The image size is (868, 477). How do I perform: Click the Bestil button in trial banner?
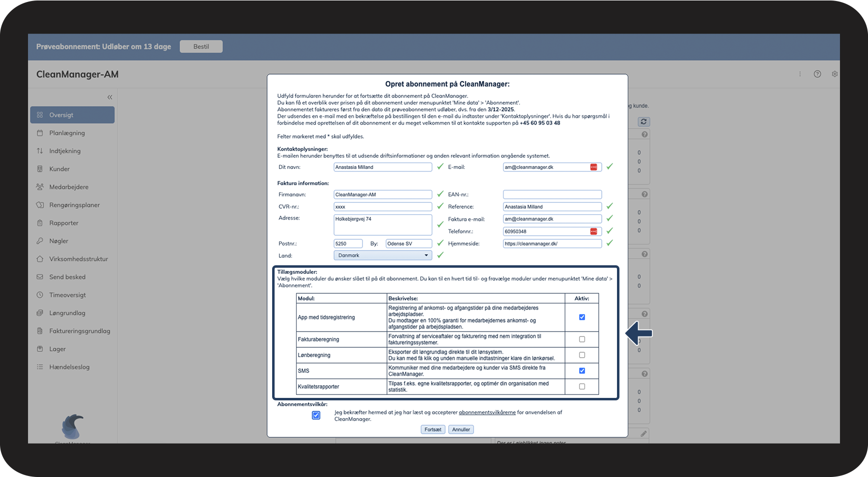[x=201, y=47]
